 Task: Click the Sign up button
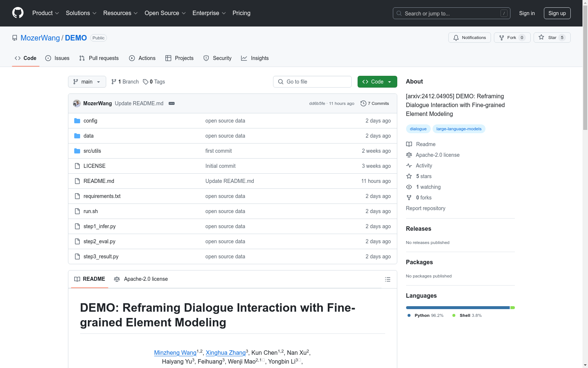click(557, 13)
